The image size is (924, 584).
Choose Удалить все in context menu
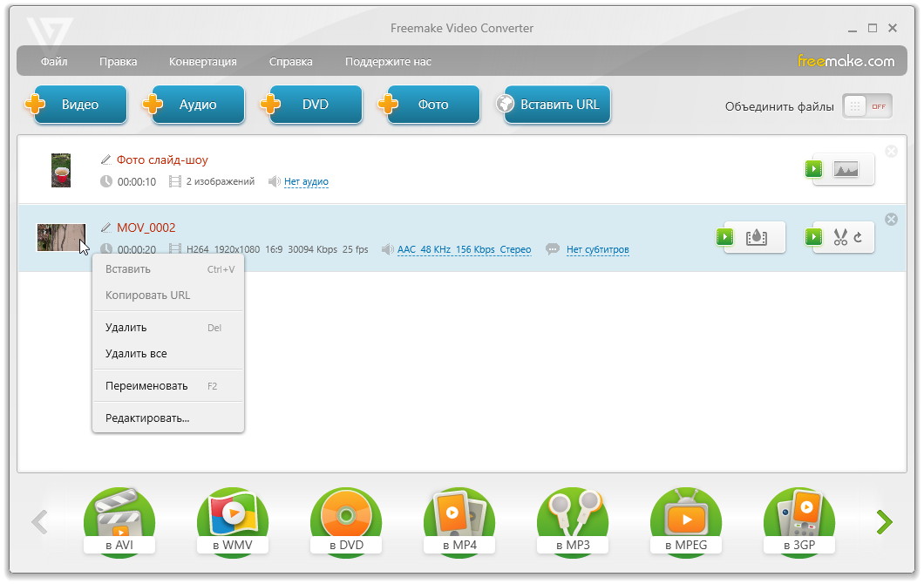[x=168, y=354]
